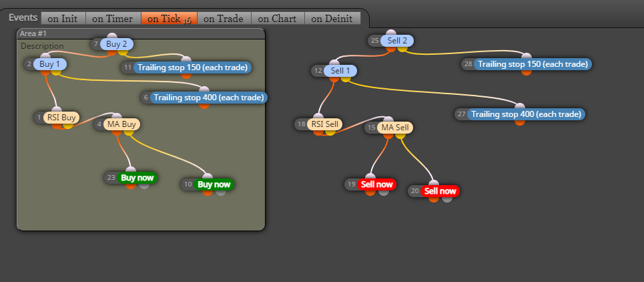Select the Sell 2 block

[x=397, y=41]
